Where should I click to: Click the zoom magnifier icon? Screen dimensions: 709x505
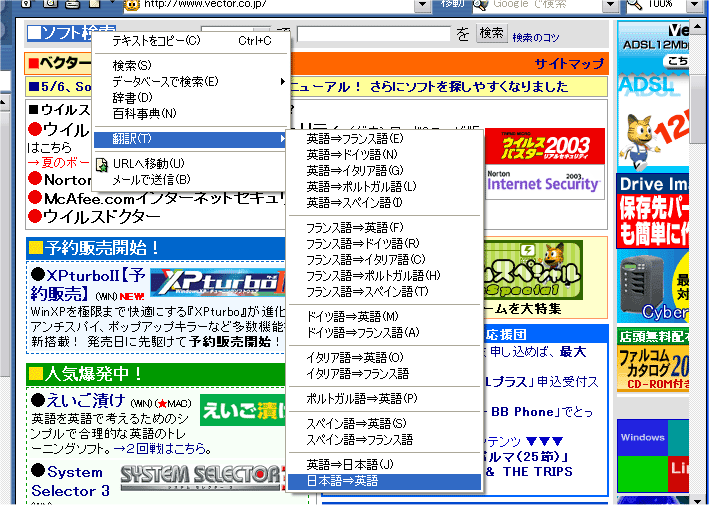pos(635,4)
